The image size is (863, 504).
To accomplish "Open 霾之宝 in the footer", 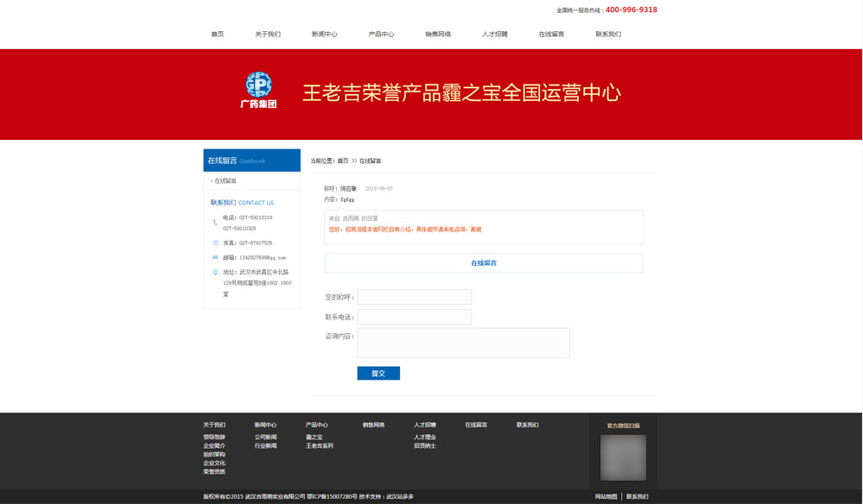I will 314,437.
